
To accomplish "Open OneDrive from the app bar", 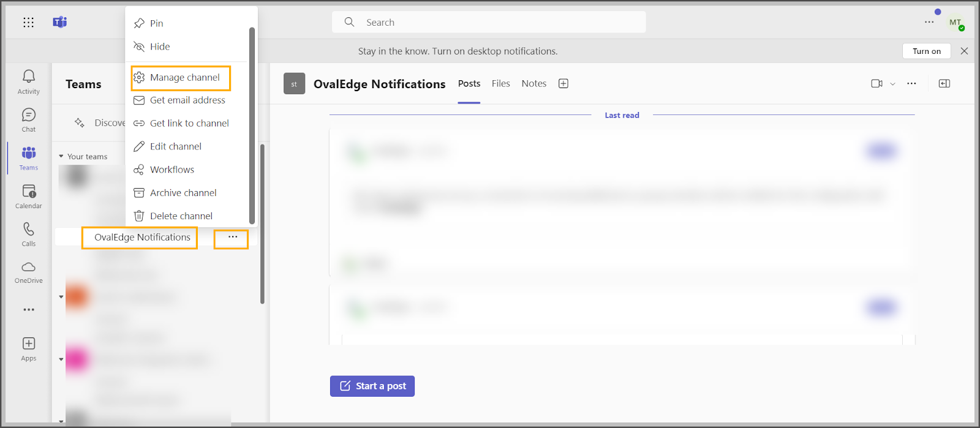I will click(28, 272).
